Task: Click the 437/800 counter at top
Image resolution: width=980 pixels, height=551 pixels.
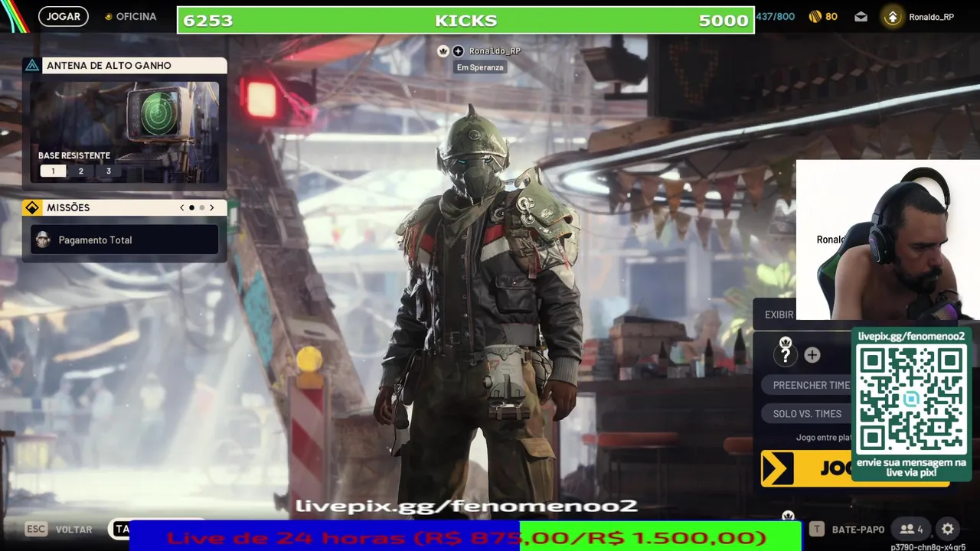Action: click(776, 16)
